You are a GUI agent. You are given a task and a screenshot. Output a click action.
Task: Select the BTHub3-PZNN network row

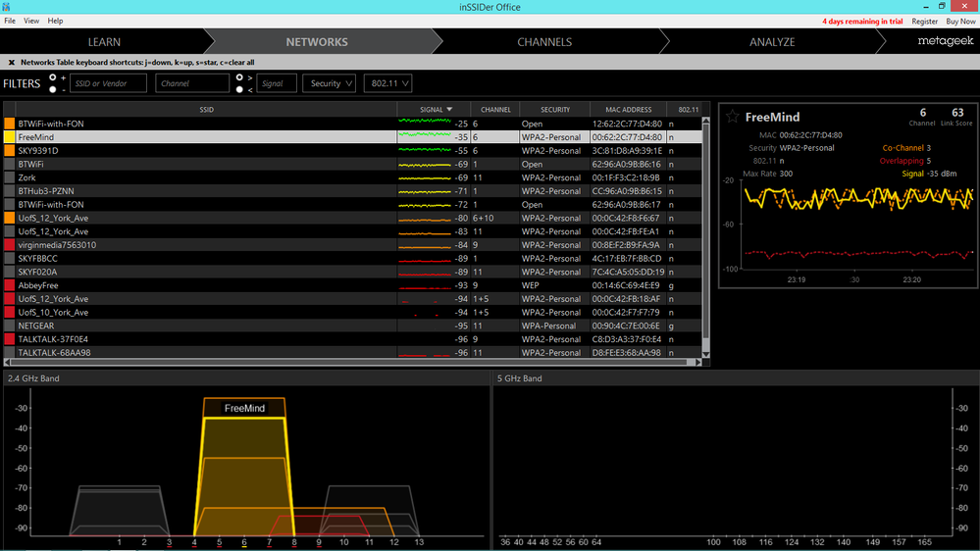pos(352,191)
